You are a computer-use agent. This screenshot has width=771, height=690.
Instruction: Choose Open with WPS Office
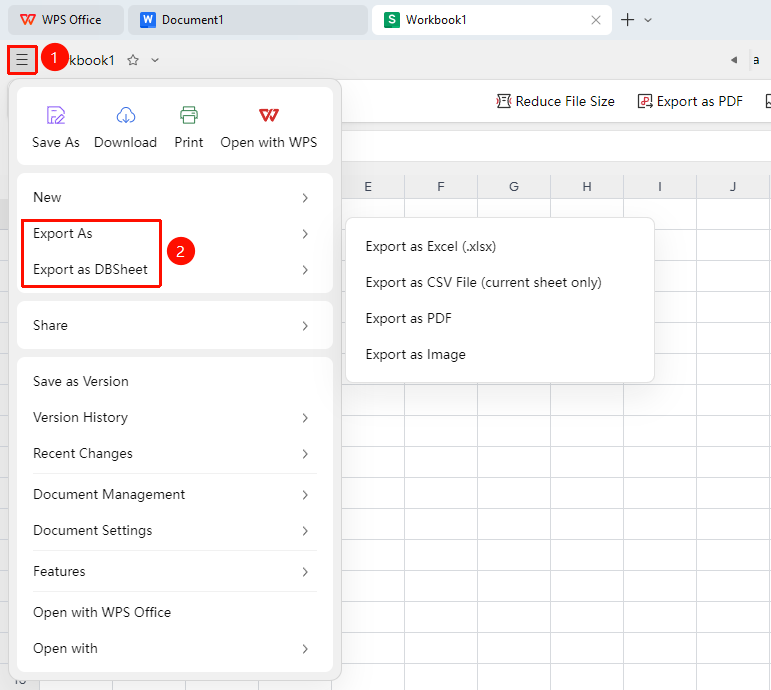coord(175,612)
